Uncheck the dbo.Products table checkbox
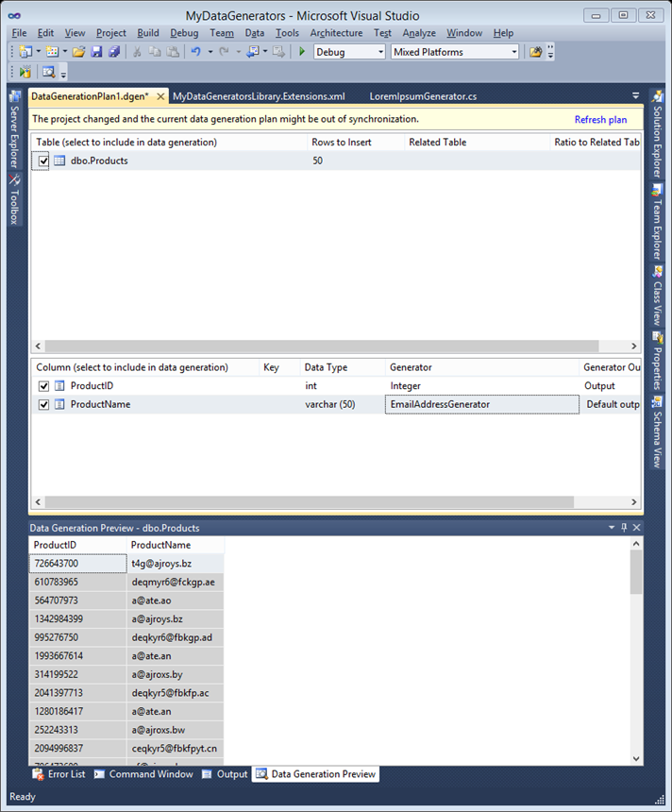The image size is (672, 812). point(43,161)
